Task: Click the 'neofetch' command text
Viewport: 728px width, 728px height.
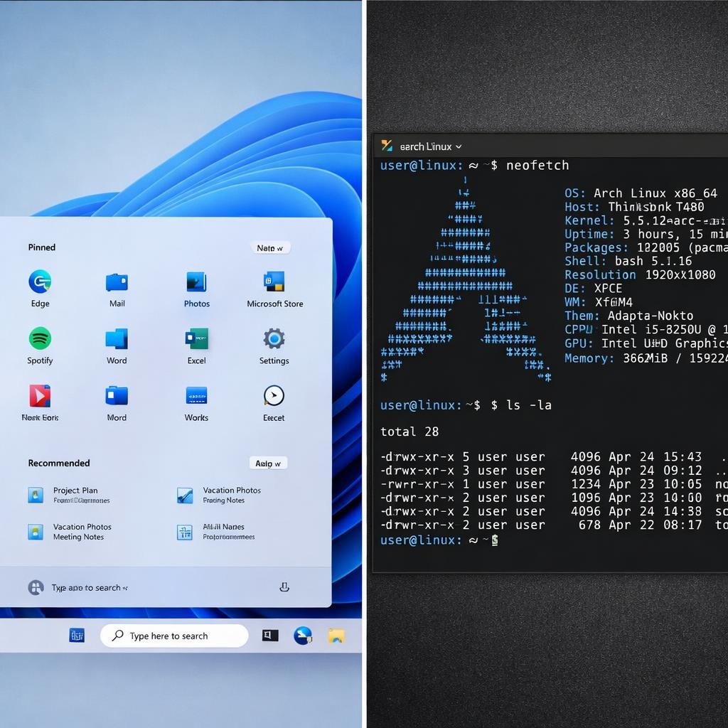Action: coord(537,165)
